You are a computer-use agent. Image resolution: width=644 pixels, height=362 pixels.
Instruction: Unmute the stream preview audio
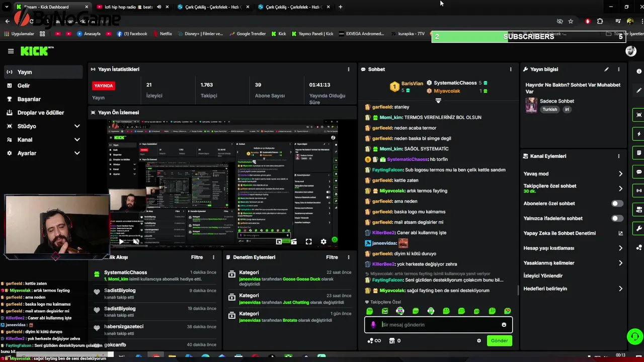click(136, 242)
